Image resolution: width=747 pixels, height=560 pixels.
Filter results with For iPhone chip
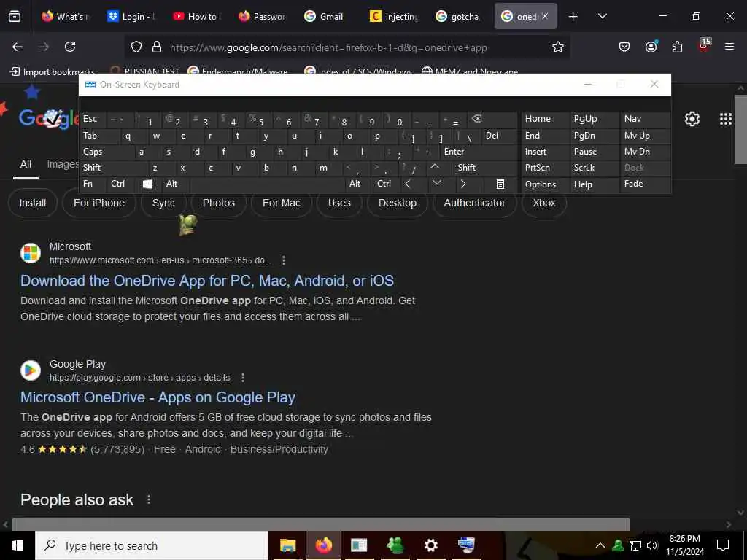[99, 203]
